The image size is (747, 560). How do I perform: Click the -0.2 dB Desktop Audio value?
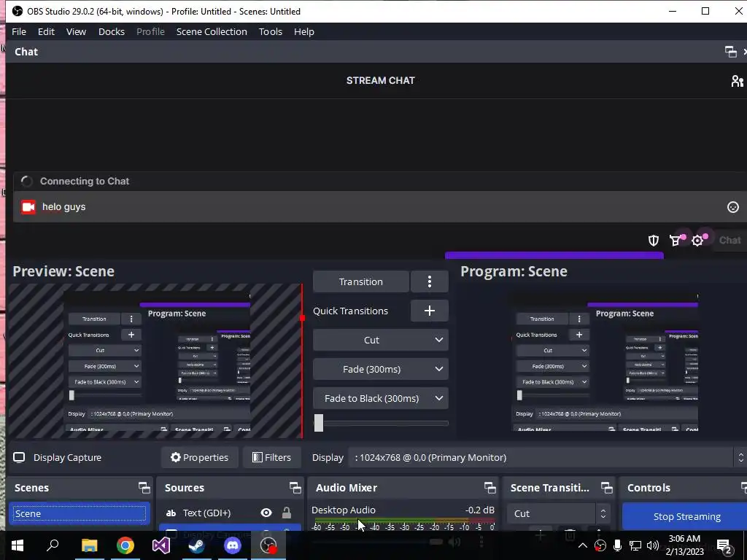[x=480, y=510]
